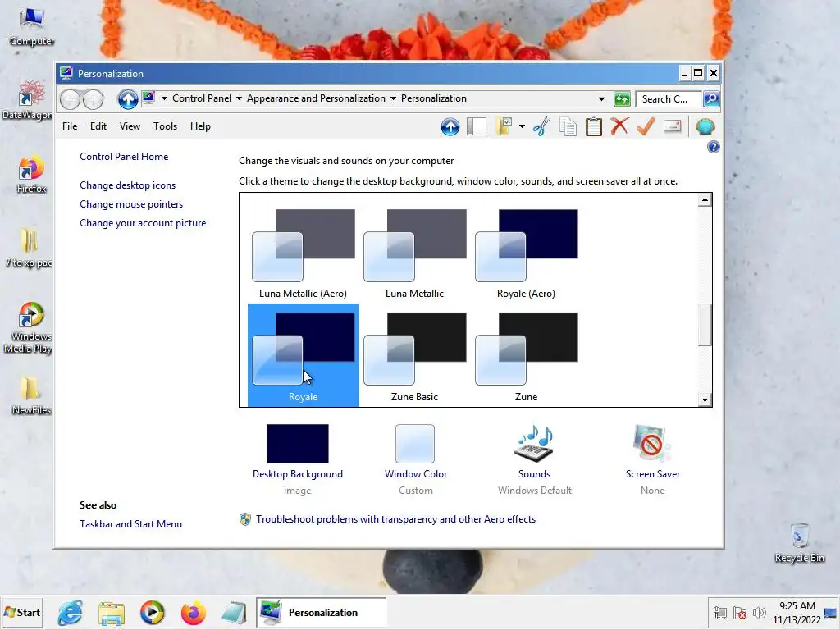The height and width of the screenshot is (630, 840).
Task: Select the Zune theme
Action: [x=526, y=356]
